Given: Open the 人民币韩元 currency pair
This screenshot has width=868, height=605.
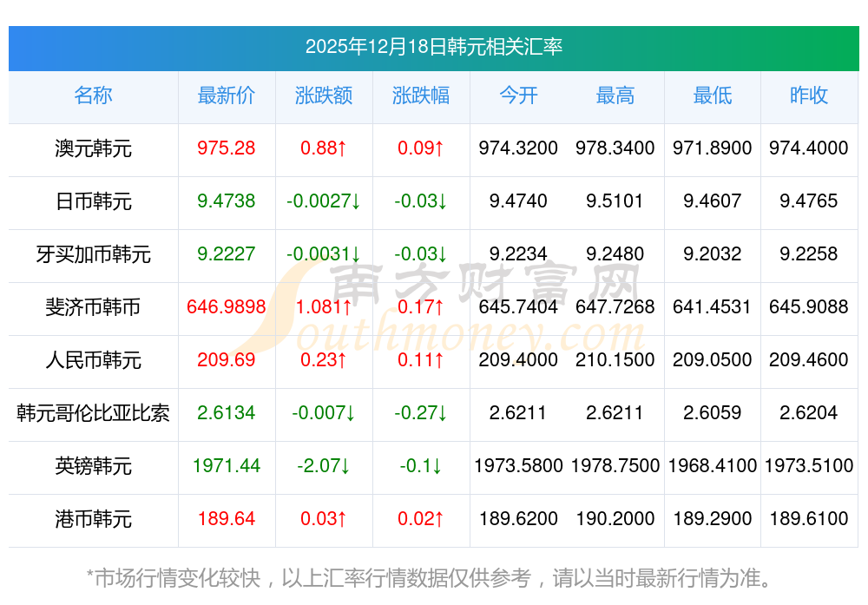Looking at the screenshot, I should click(x=93, y=360).
